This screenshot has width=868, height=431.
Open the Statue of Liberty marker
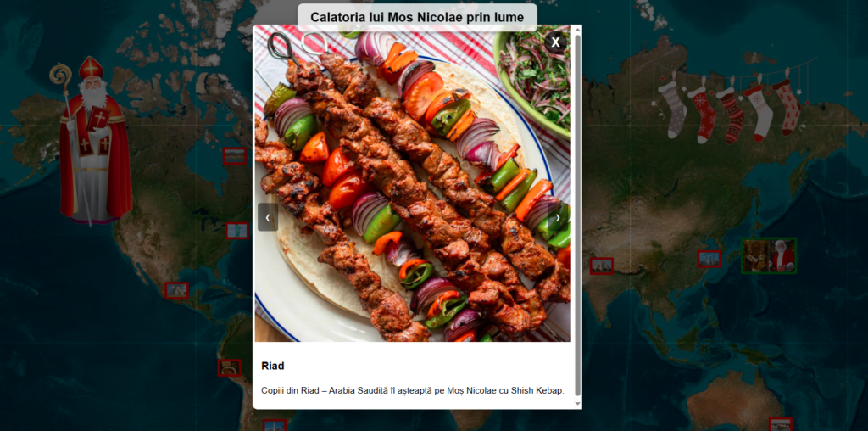tap(237, 231)
